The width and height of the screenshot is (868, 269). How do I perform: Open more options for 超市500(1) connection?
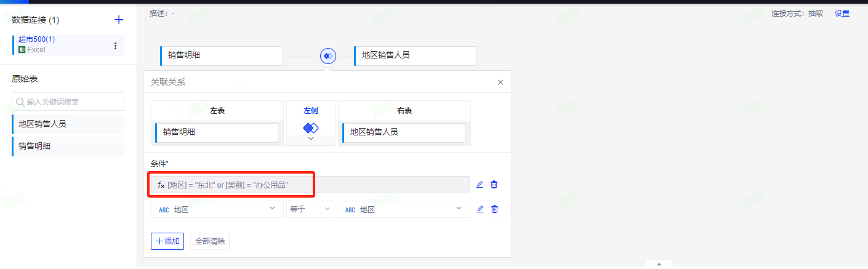(115, 46)
